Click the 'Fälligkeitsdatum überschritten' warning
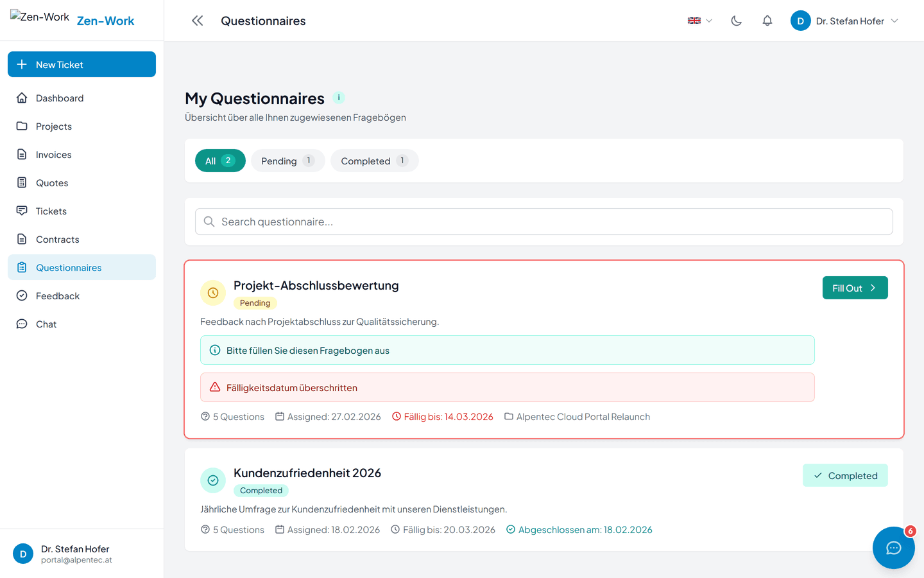924x578 pixels. coord(508,387)
